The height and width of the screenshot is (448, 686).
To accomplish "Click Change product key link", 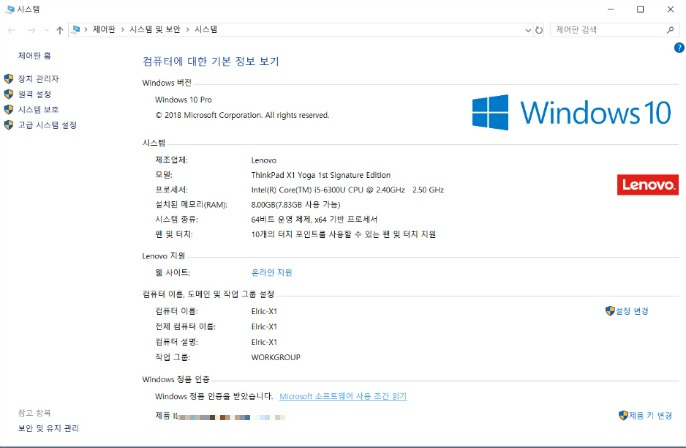I will 650,416.
